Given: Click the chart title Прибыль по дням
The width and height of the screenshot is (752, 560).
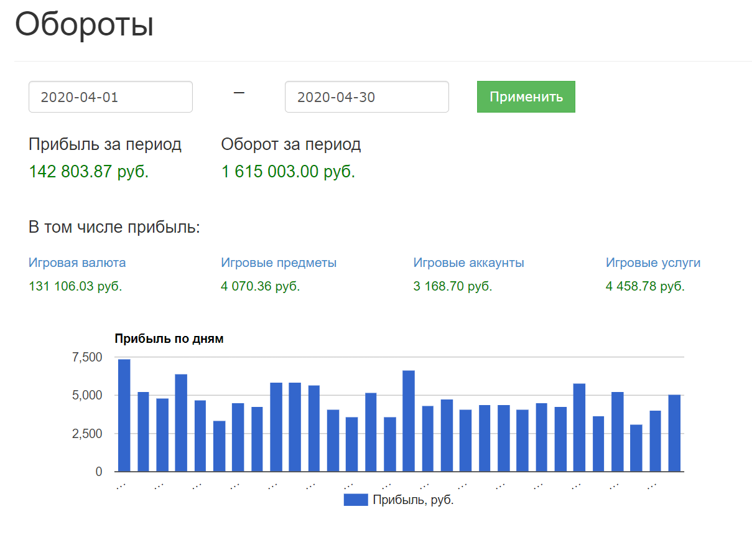Looking at the screenshot, I should pyautogui.click(x=169, y=339).
